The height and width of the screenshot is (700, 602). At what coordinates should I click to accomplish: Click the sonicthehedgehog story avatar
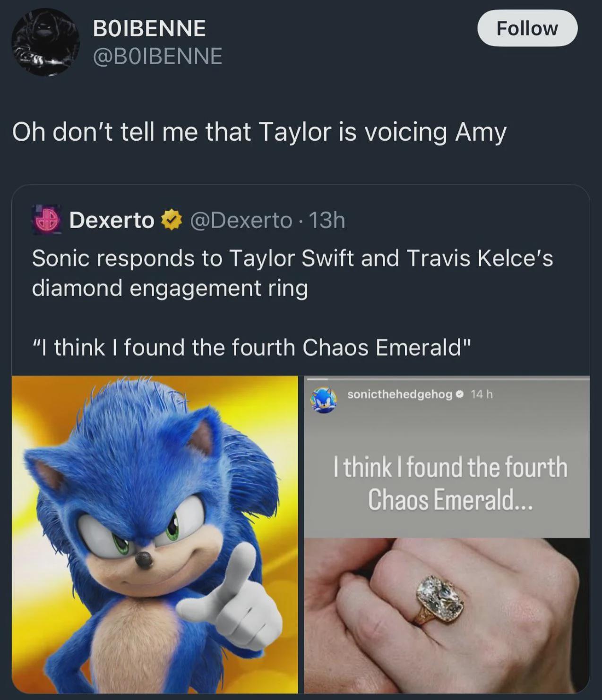pyautogui.click(x=323, y=400)
